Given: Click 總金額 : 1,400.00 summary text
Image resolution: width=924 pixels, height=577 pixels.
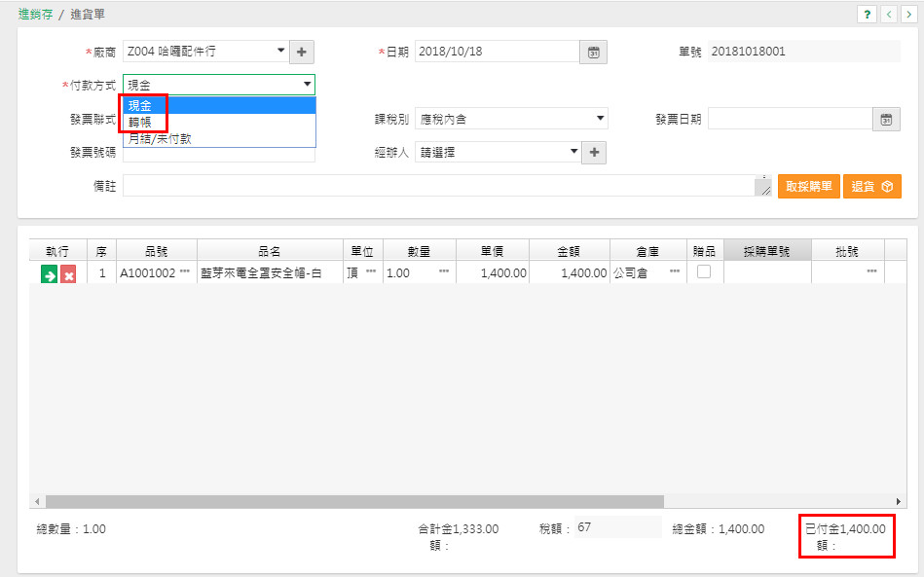Looking at the screenshot, I should [719, 529].
